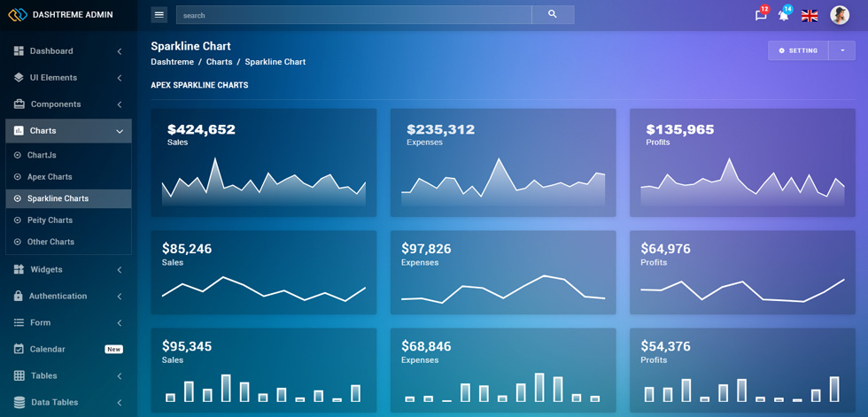This screenshot has height=417, width=868.
Task: Collapse the Charts menu chevron
Action: 120,131
